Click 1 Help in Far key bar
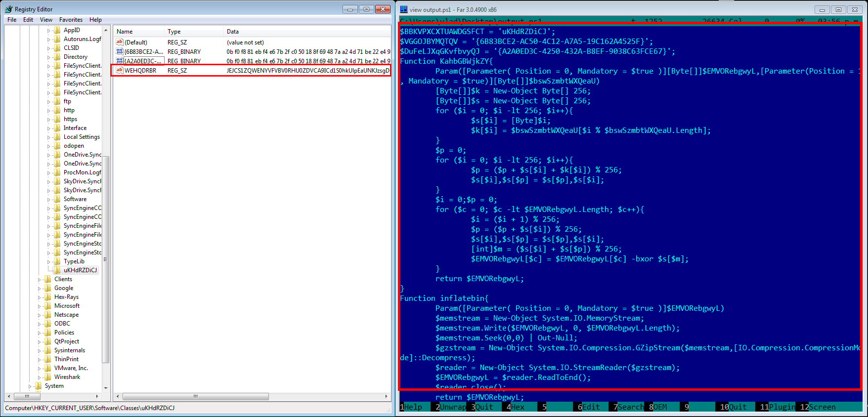Image resolution: width=868 pixels, height=417 pixels. pos(411,407)
